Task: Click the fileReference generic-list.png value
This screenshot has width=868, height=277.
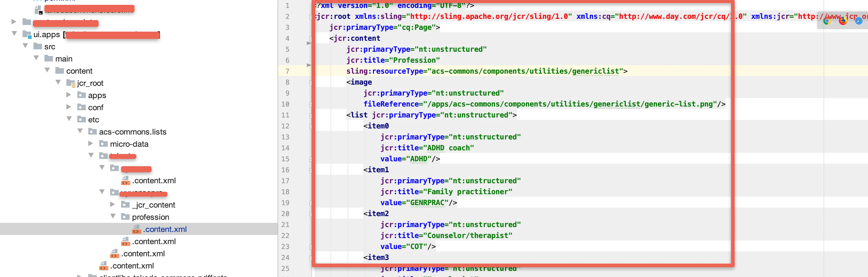Action: tap(569, 104)
